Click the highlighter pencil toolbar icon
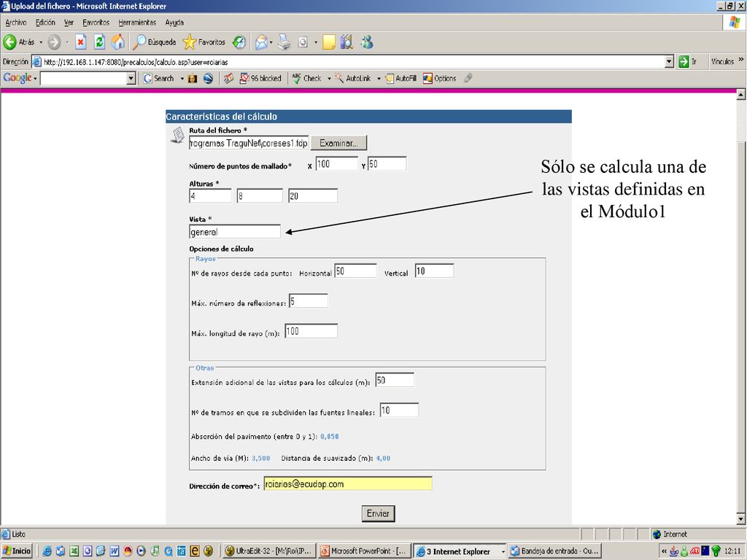747x560 pixels. (468, 78)
